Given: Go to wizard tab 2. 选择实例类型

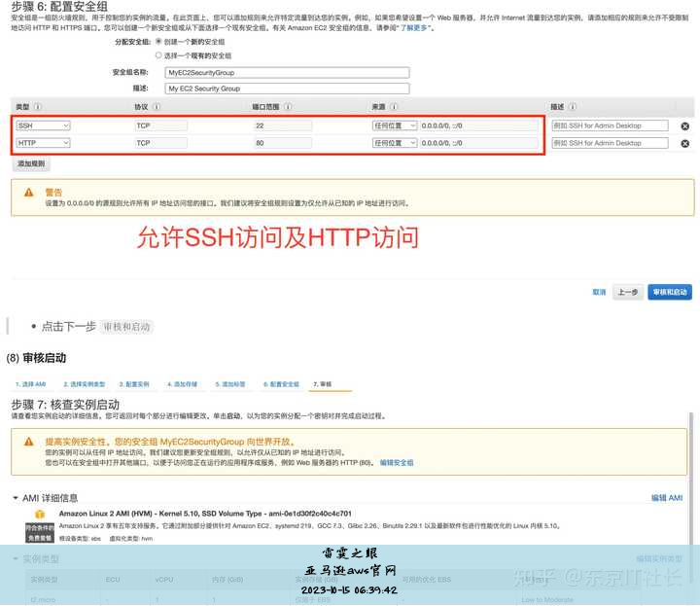Looking at the screenshot, I should click(x=85, y=384).
